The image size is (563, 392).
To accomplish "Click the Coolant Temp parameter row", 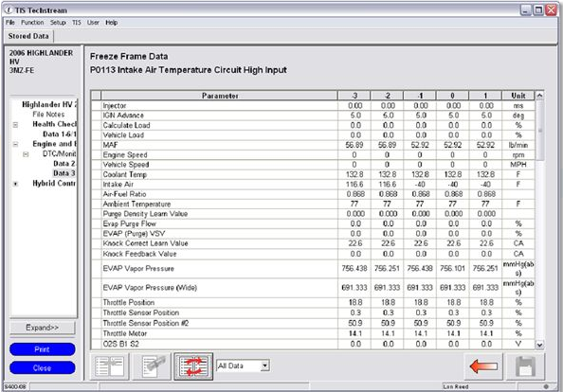I will click(x=313, y=174).
